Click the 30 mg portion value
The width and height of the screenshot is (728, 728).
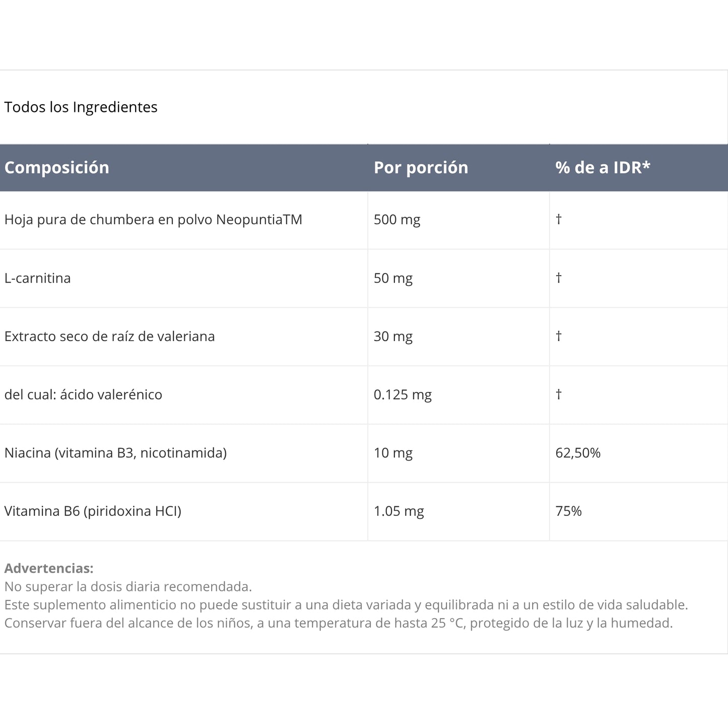(393, 337)
